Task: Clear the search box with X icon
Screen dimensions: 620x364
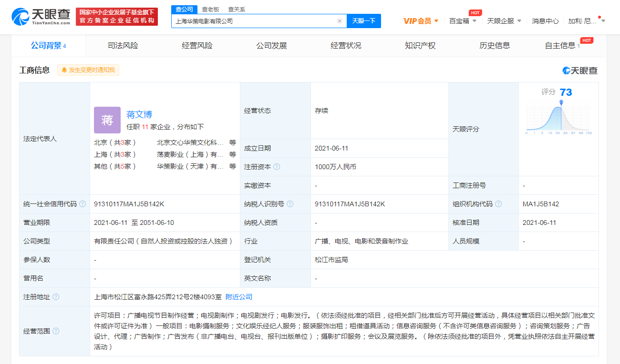Action: click(x=339, y=21)
